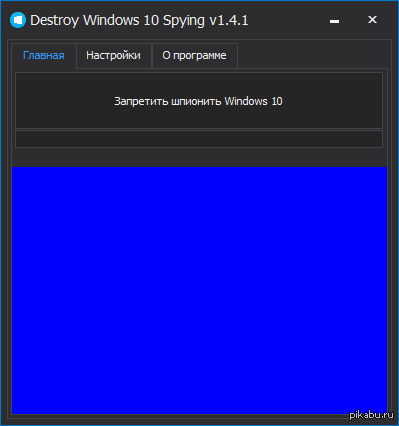Open the О программе tab
The width and height of the screenshot is (399, 426).
pos(195,56)
